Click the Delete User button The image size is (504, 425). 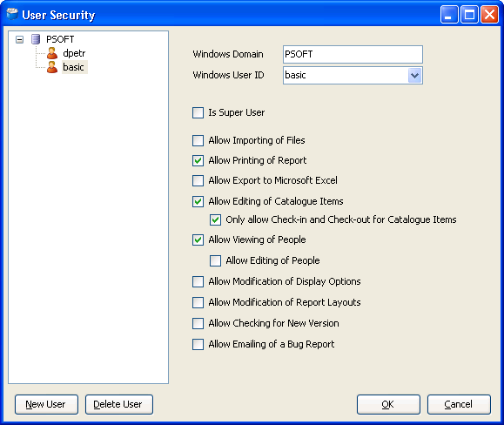coord(119,404)
